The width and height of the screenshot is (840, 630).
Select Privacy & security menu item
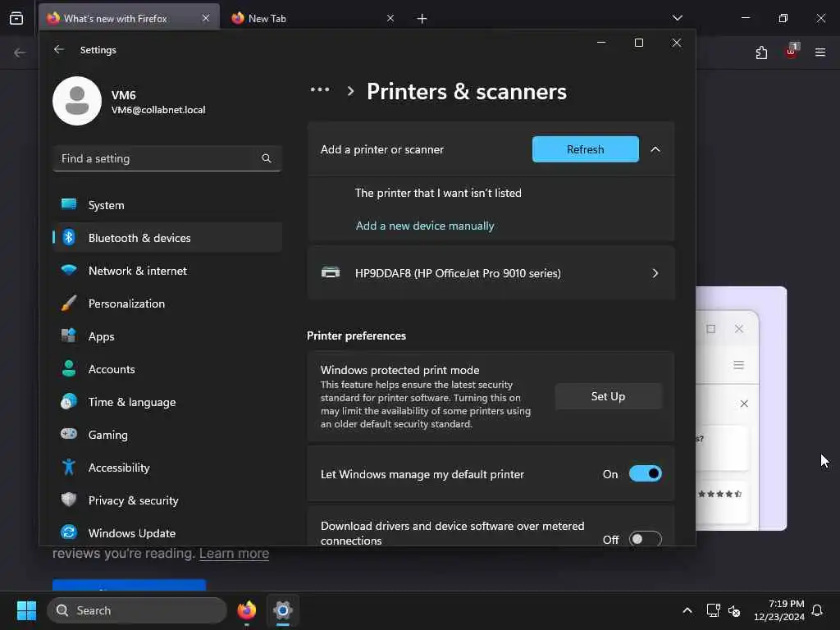coord(167,500)
